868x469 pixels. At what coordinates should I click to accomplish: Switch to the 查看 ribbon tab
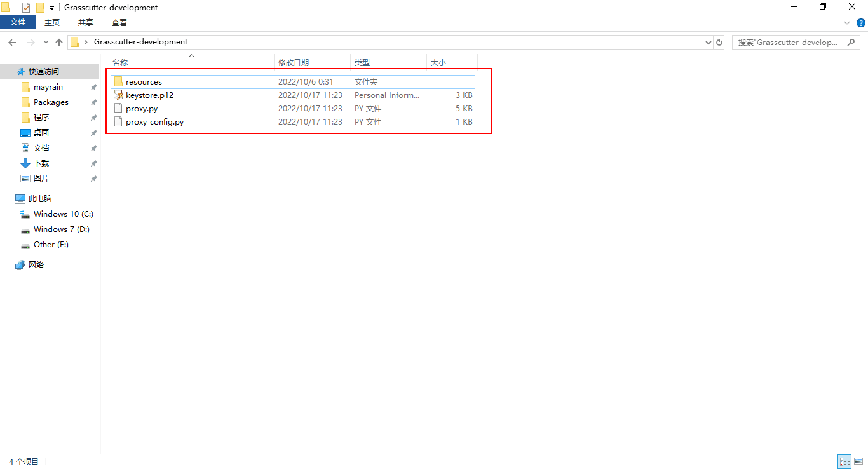[x=119, y=22]
